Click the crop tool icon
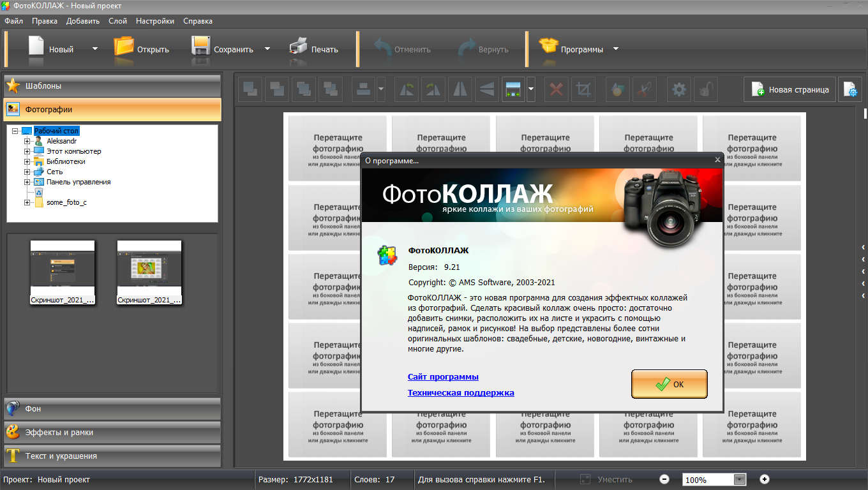Screen dimensions: 868x490 click(583, 89)
